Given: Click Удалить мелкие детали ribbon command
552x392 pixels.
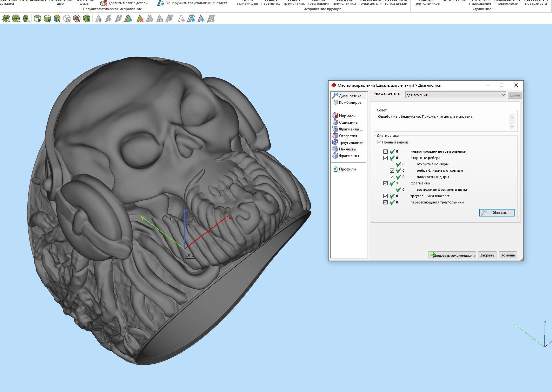Looking at the screenshot, I should pos(124,3).
